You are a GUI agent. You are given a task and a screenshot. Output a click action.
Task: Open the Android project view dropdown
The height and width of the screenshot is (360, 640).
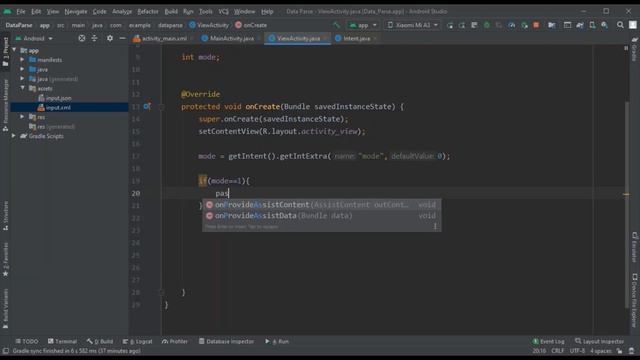34,38
